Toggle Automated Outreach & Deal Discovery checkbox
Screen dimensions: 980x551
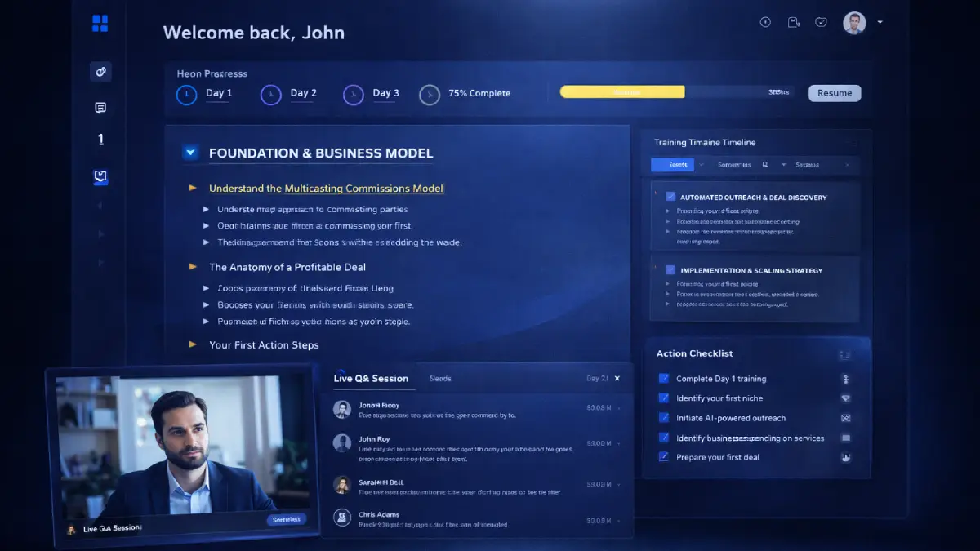click(x=670, y=197)
